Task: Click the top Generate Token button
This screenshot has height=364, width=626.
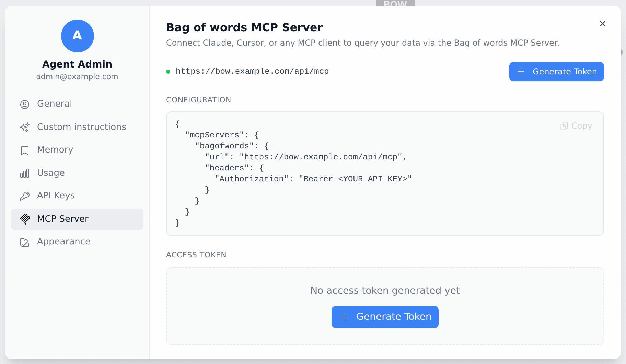Action: 556,72
